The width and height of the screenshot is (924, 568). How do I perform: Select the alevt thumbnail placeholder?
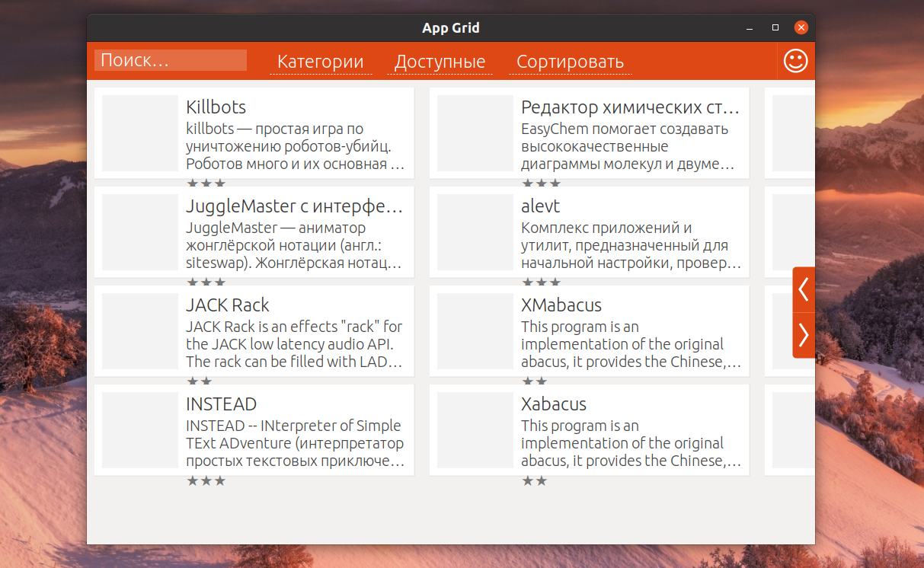(475, 232)
